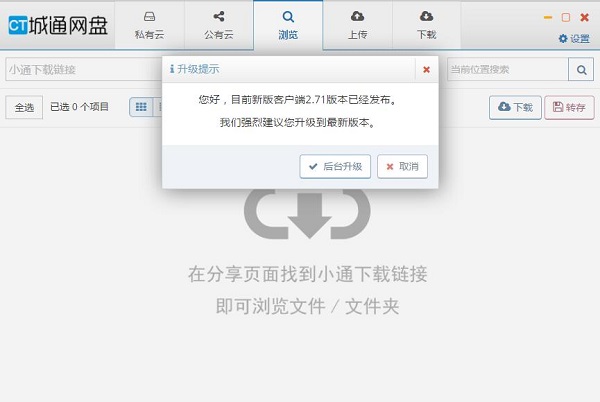Click the 全选 select all button

(x=24, y=107)
